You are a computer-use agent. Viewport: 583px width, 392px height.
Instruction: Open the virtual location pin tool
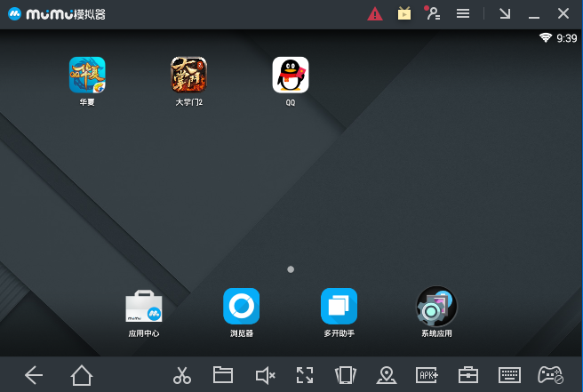click(x=386, y=375)
